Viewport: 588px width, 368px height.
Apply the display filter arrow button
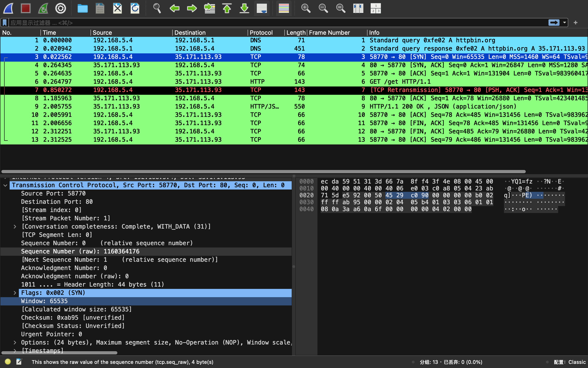tap(554, 23)
